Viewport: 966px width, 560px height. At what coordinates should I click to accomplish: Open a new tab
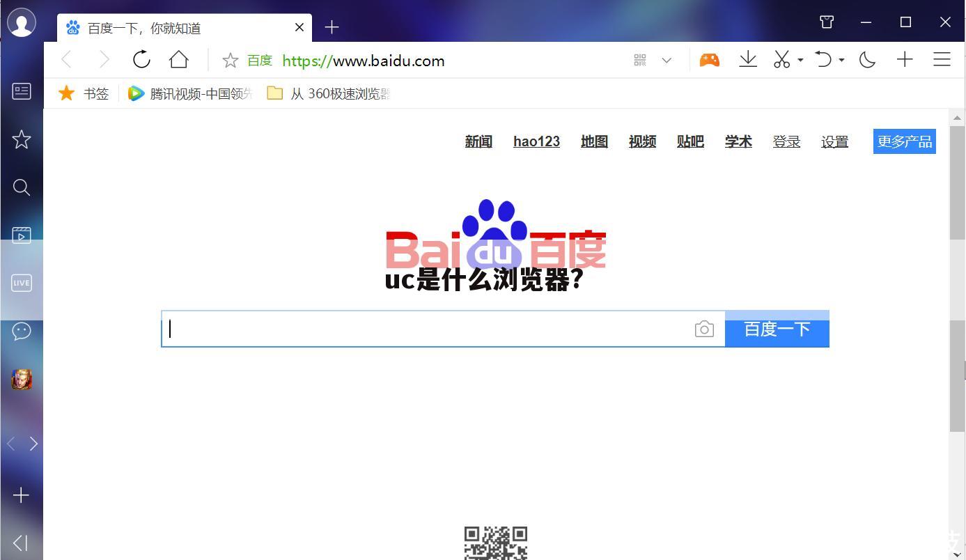[332, 27]
